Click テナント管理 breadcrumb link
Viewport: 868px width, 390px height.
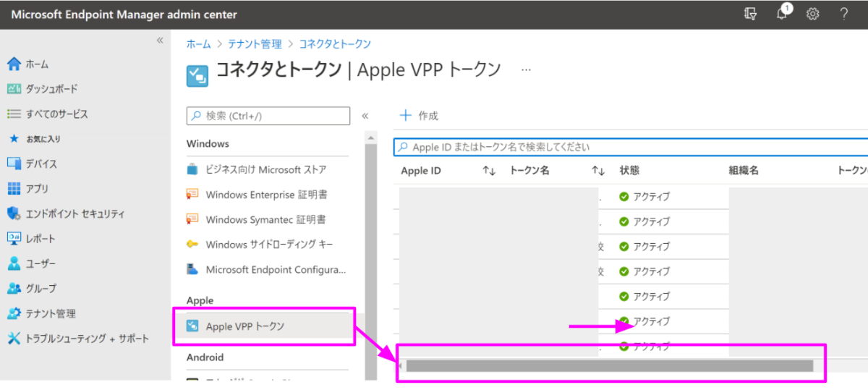coord(255,44)
